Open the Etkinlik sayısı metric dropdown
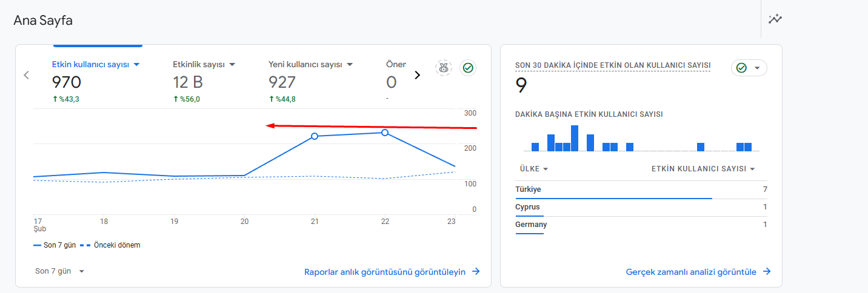 [204, 64]
